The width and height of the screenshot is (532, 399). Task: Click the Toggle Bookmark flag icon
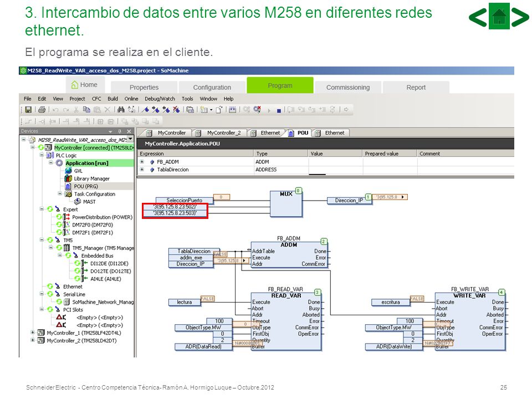[146, 110]
